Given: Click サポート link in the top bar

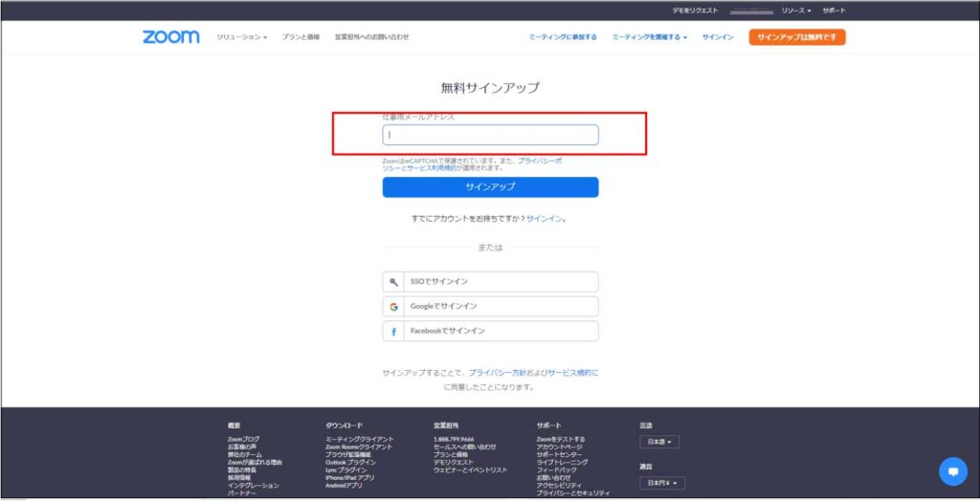Looking at the screenshot, I should point(834,11).
